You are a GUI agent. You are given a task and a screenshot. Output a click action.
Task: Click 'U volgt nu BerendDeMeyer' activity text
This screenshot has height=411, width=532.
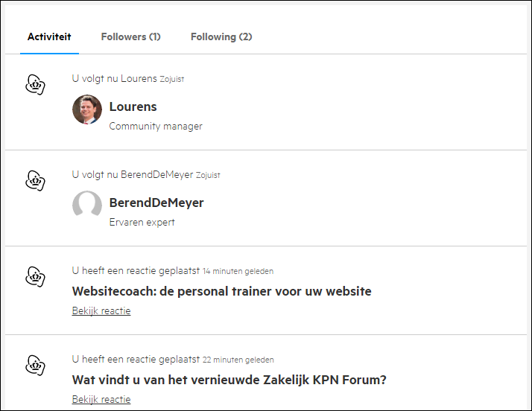(133, 174)
